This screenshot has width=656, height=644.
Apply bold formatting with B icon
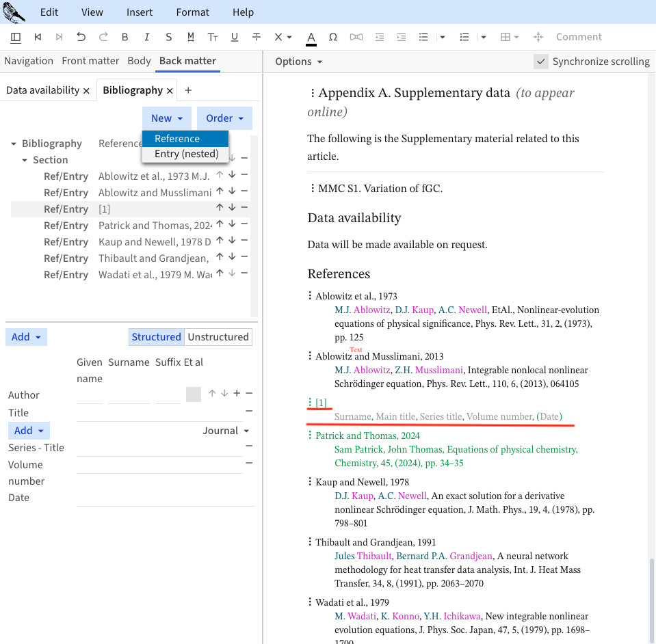[124, 37]
